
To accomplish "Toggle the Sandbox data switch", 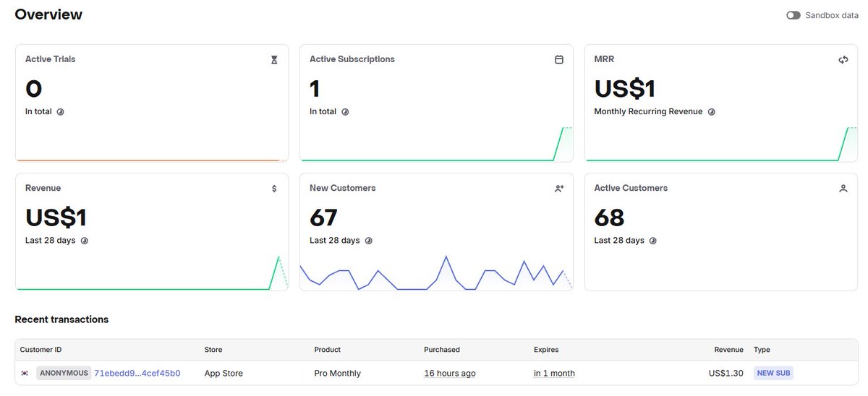I will (x=793, y=15).
